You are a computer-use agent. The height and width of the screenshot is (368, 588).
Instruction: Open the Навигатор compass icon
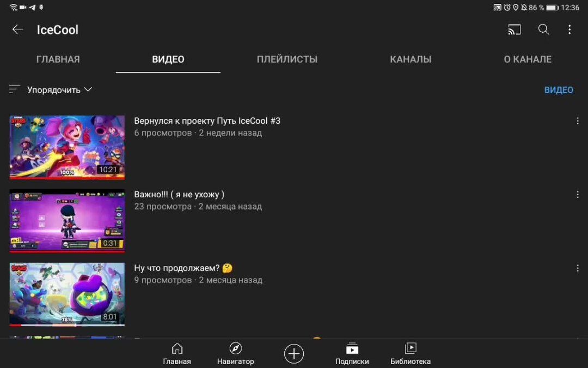pyautogui.click(x=236, y=348)
